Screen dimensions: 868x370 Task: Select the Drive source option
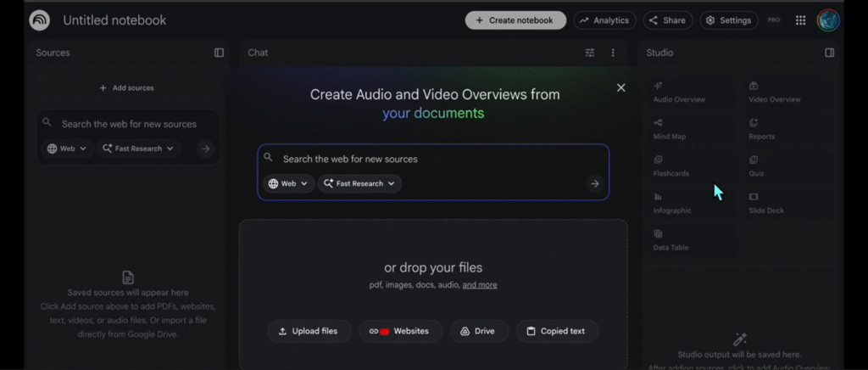(478, 331)
